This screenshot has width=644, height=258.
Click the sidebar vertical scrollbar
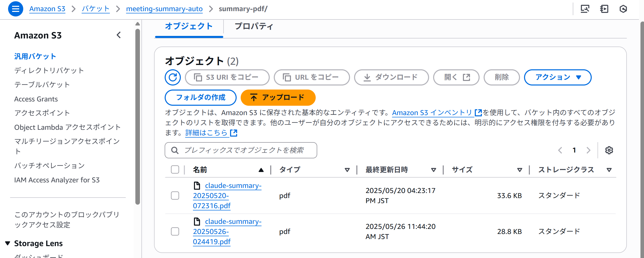(138, 116)
